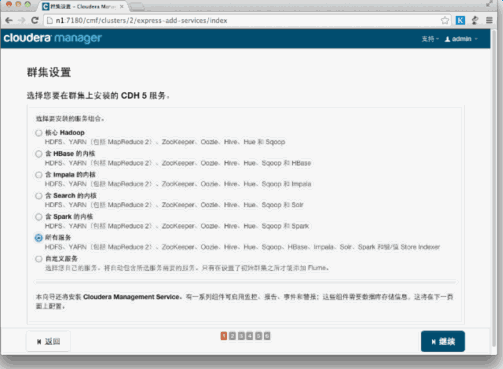Close the Cloudera Manager browser tab
Screen dimensions: 503x369
click(x=122, y=6)
